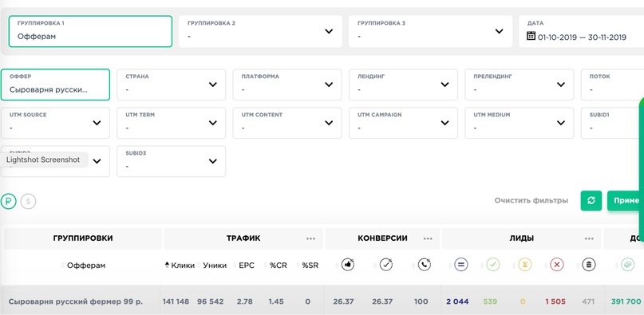
Task: Sort by the red cross rejected leads icon
Action: tap(556, 265)
